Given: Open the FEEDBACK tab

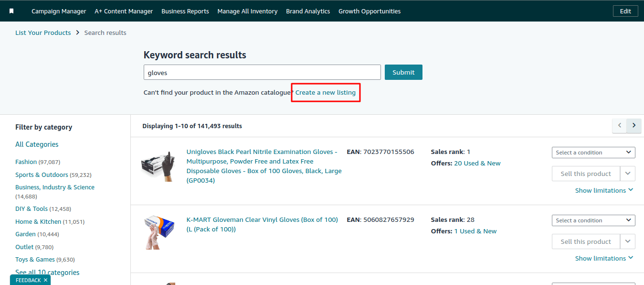Looking at the screenshot, I should pos(28,280).
